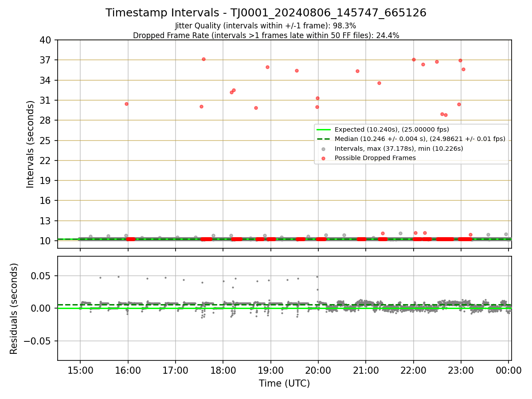
Task: Click the red point near 35 seconds around 20:50
Action: pos(357,71)
